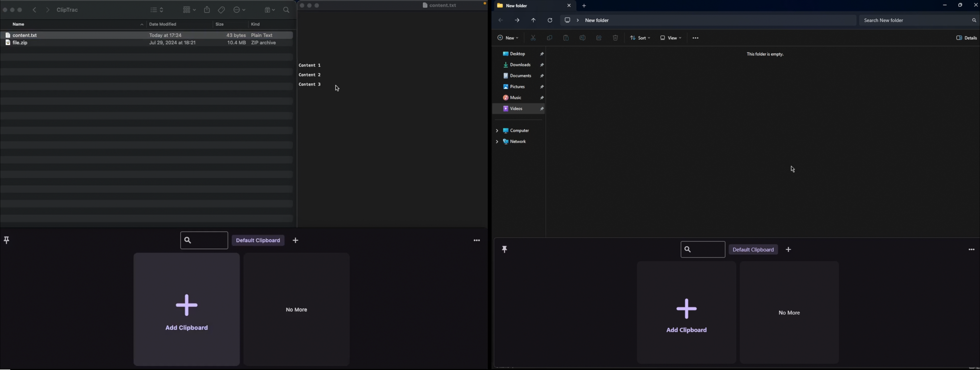
Task: Open Downloads in Explorer sidebar
Action: coord(519,65)
